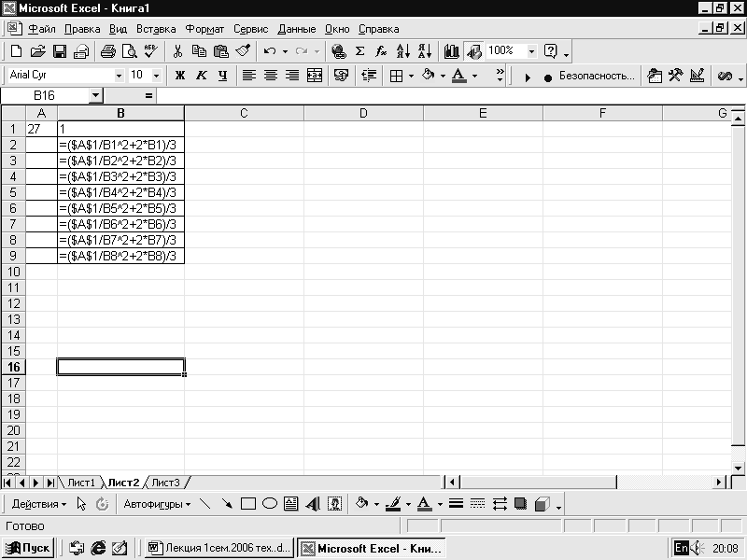Switch to the Лекция 1сем.2006 taskbar window

pos(218,548)
